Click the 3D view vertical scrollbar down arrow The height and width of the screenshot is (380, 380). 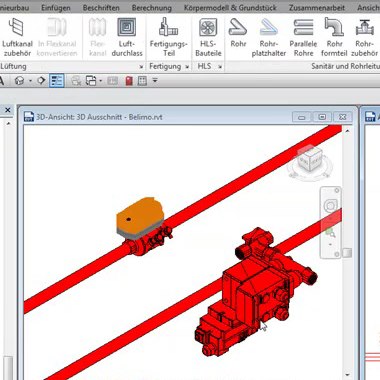[348, 375]
